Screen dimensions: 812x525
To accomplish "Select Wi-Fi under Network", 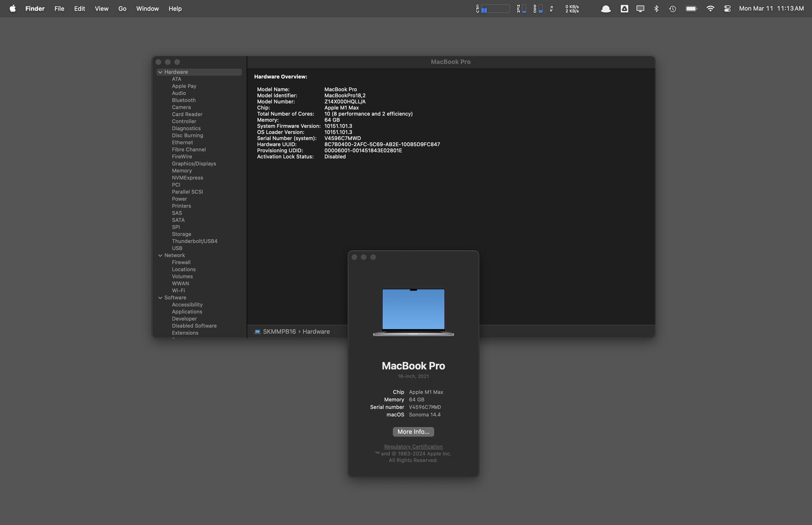I will pos(178,291).
